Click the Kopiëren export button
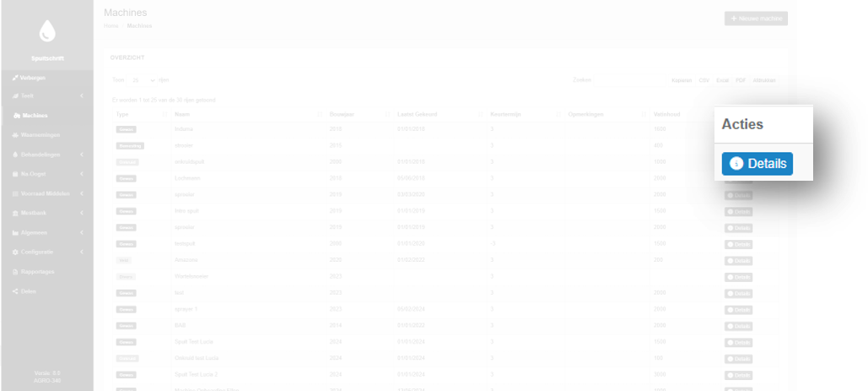 pyautogui.click(x=682, y=80)
